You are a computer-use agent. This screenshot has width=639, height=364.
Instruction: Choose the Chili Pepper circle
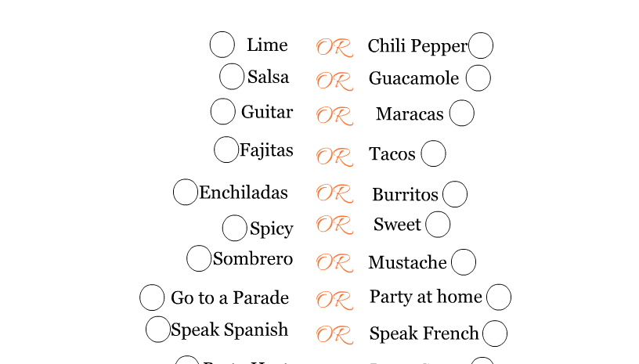click(x=481, y=45)
